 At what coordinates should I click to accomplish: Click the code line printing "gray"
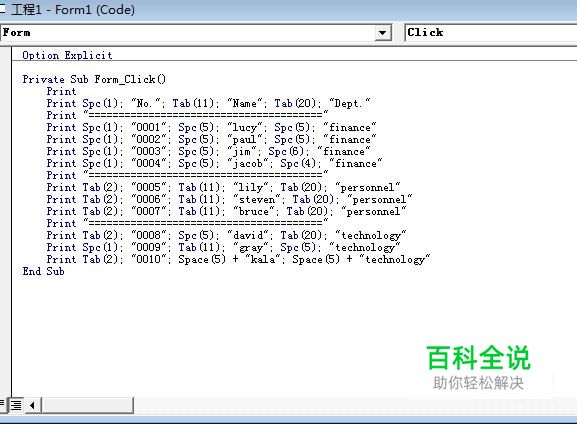click(223, 247)
